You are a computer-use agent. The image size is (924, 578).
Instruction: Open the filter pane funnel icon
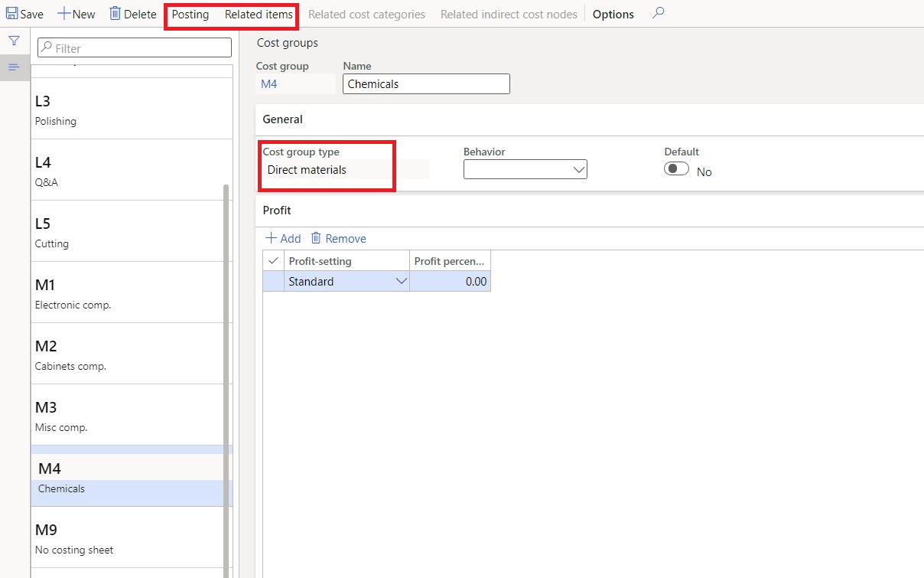pyautogui.click(x=15, y=40)
